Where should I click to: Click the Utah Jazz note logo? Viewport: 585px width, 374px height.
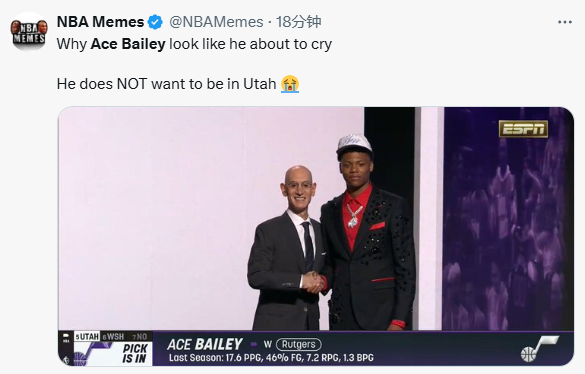539,349
